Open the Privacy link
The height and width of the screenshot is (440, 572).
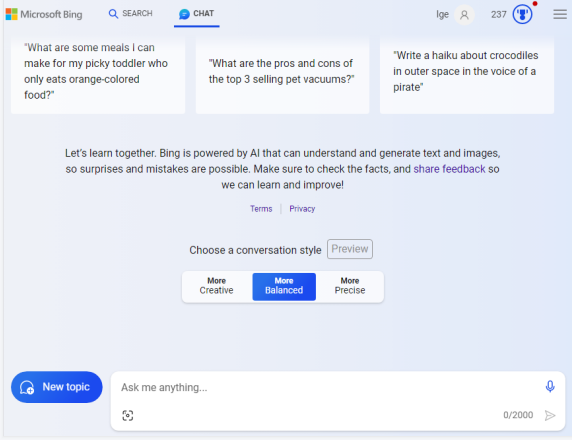coord(302,209)
